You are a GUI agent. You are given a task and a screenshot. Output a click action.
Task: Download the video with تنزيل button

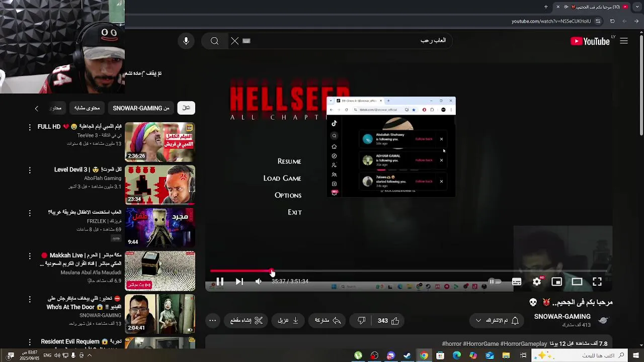288,321
